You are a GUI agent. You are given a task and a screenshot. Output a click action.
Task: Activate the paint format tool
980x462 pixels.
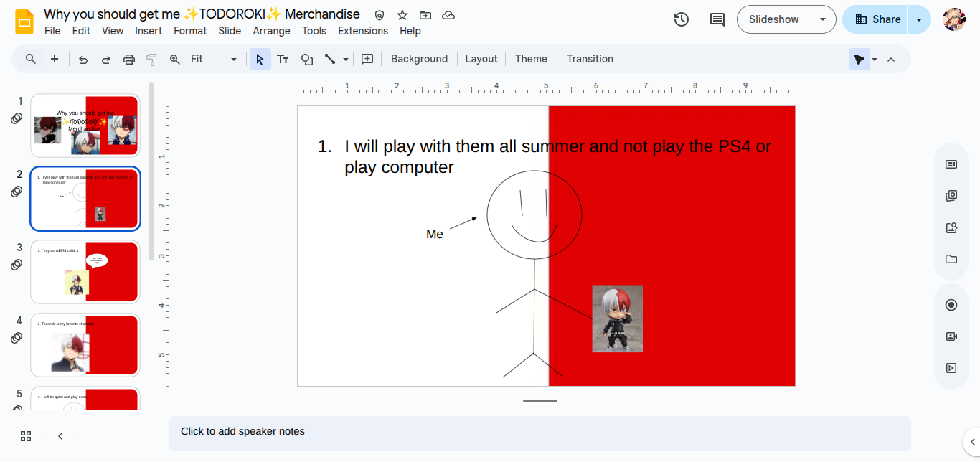[x=151, y=59]
